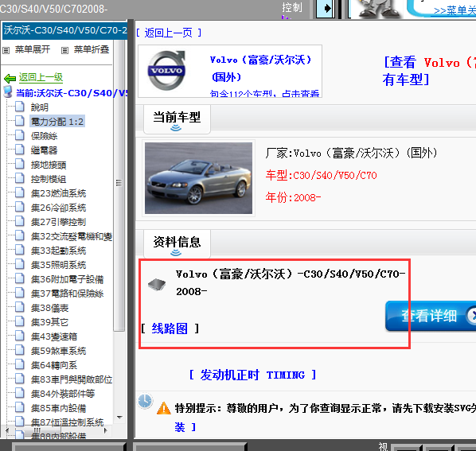Click the Volvo convertible car photo
Image resolution: width=476 pixels, height=451 pixels.
tap(198, 178)
